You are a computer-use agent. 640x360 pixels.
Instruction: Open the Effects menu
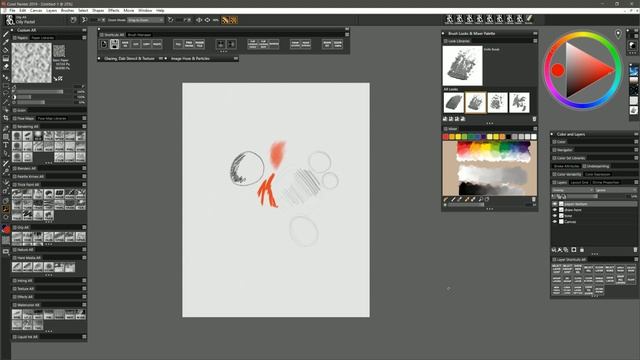click(x=113, y=11)
